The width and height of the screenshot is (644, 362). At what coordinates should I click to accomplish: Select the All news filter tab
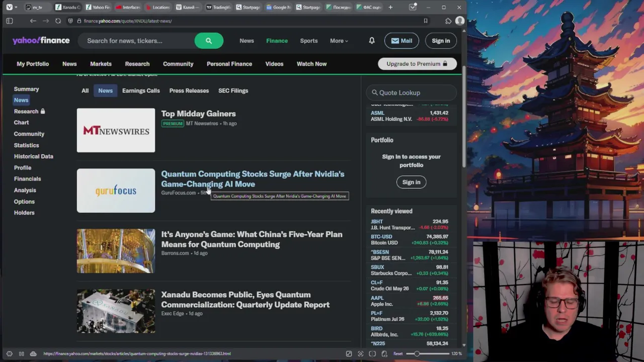[85, 90]
